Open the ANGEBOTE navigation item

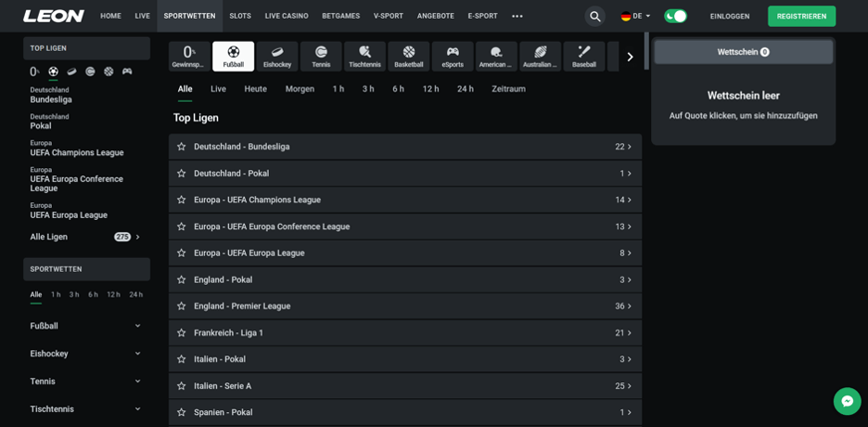click(436, 16)
